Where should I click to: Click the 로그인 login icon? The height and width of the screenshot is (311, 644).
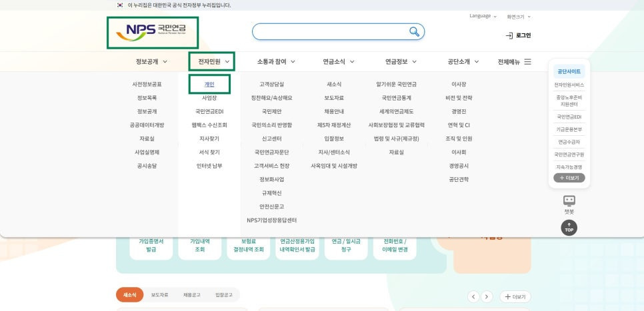(509, 36)
